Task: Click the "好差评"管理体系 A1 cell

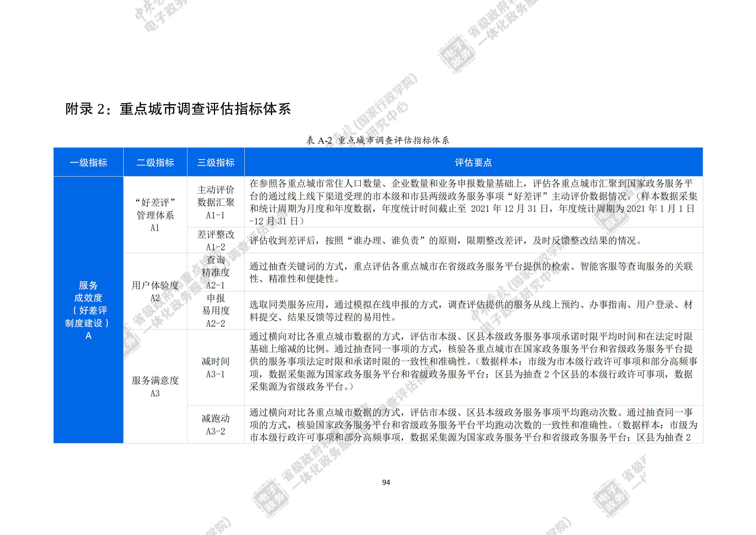Action: click(155, 215)
